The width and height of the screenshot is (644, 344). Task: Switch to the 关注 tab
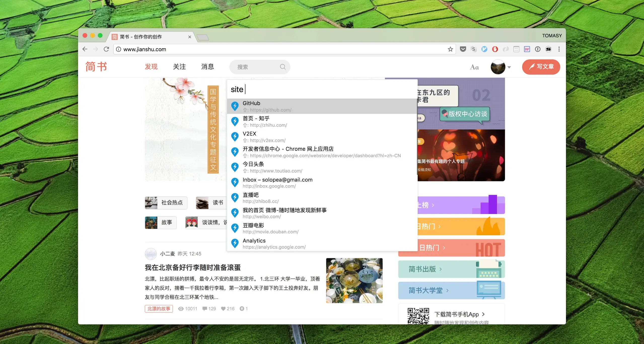coord(179,67)
